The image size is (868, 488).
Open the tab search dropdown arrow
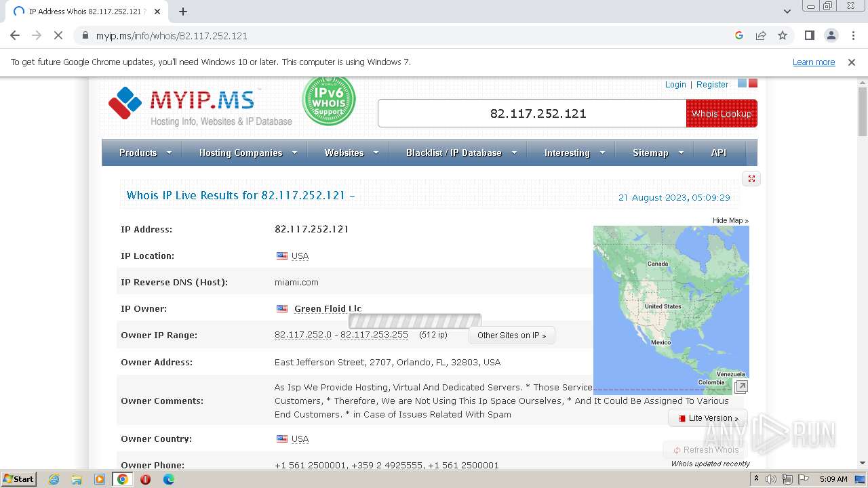pos(787,12)
